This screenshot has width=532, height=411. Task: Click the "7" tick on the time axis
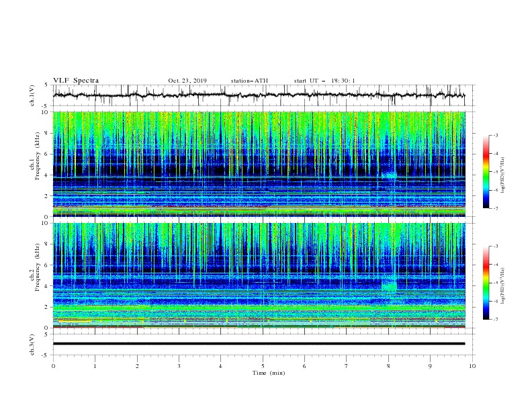click(x=347, y=366)
